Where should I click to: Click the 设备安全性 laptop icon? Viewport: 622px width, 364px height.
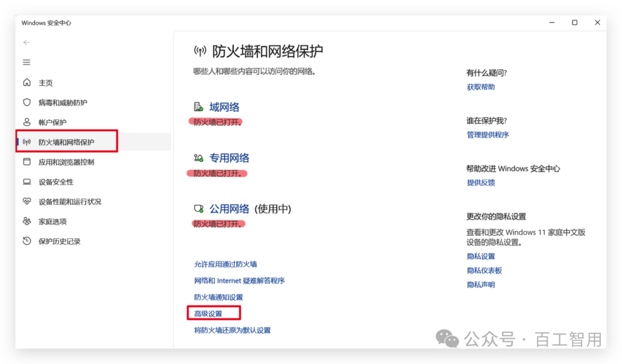pyautogui.click(x=26, y=181)
